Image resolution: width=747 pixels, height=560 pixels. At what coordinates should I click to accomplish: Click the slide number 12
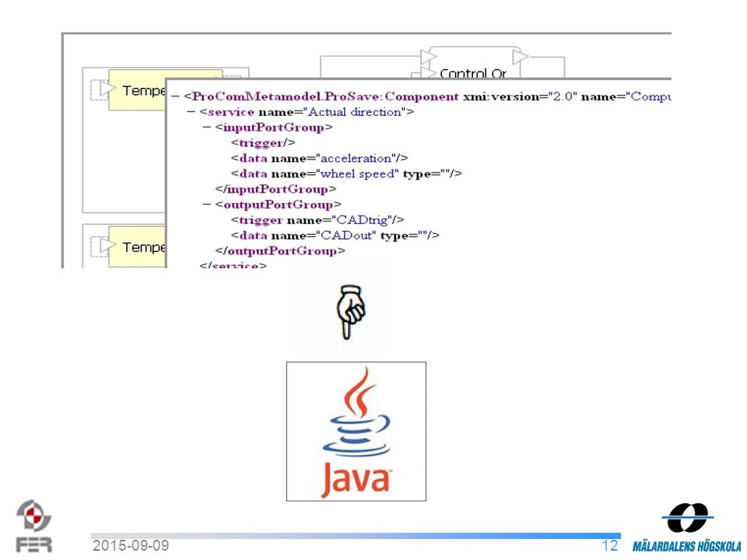[610, 546]
